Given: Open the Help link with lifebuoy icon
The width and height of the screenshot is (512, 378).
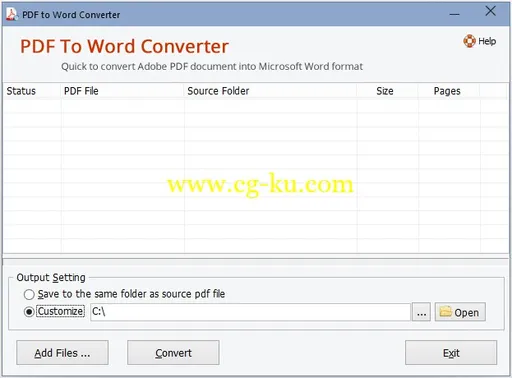Looking at the screenshot, I should [480, 41].
